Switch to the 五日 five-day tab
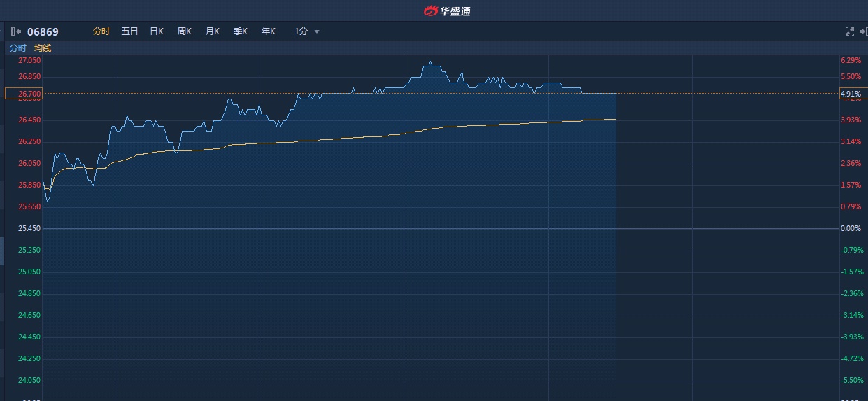Screen dimensions: 868x401 pos(129,31)
